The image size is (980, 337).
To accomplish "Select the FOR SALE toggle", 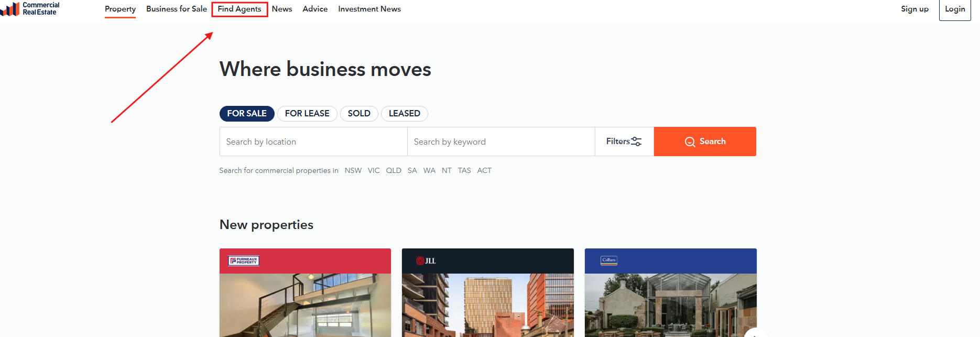I will click(x=247, y=114).
